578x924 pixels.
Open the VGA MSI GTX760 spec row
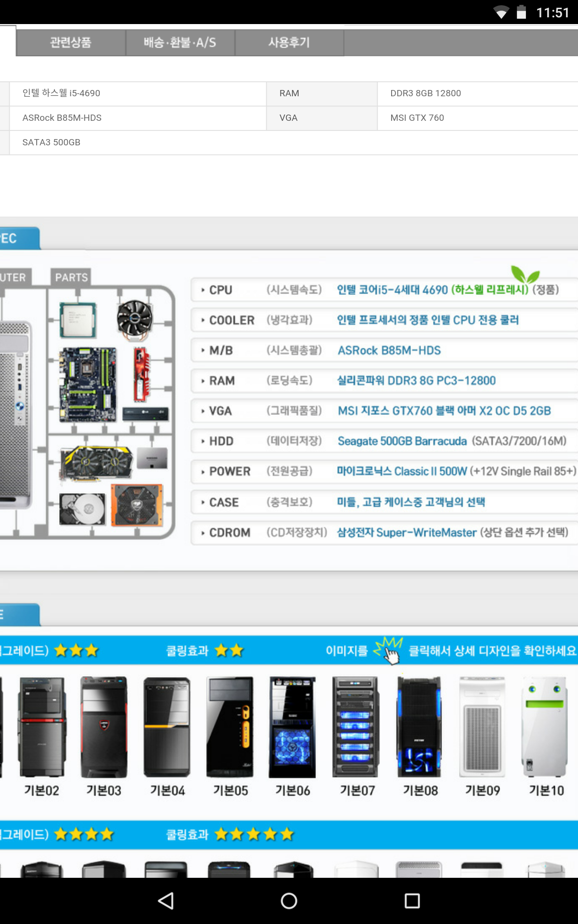384,411
